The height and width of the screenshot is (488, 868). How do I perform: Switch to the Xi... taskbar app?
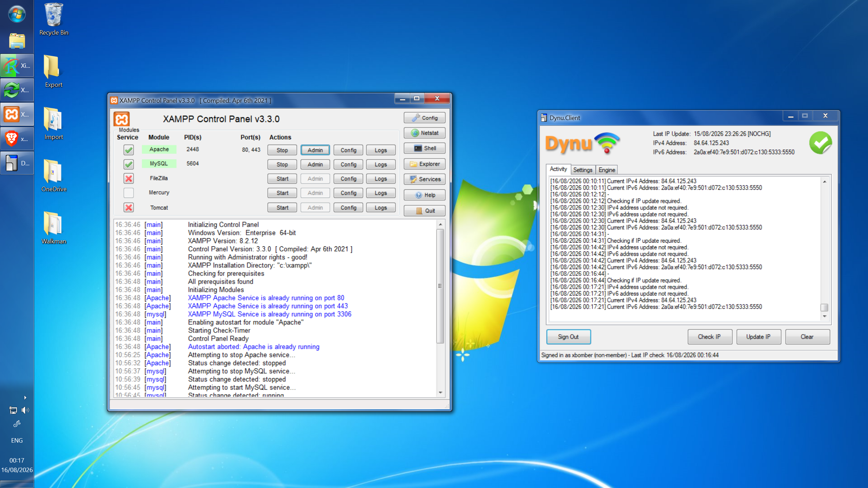[17, 65]
